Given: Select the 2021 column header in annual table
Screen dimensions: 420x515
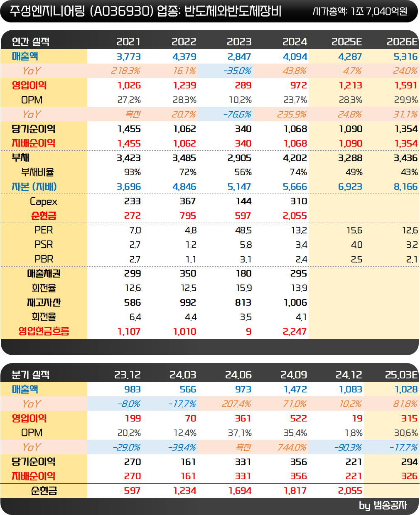Looking at the screenshot, I should [x=128, y=42].
